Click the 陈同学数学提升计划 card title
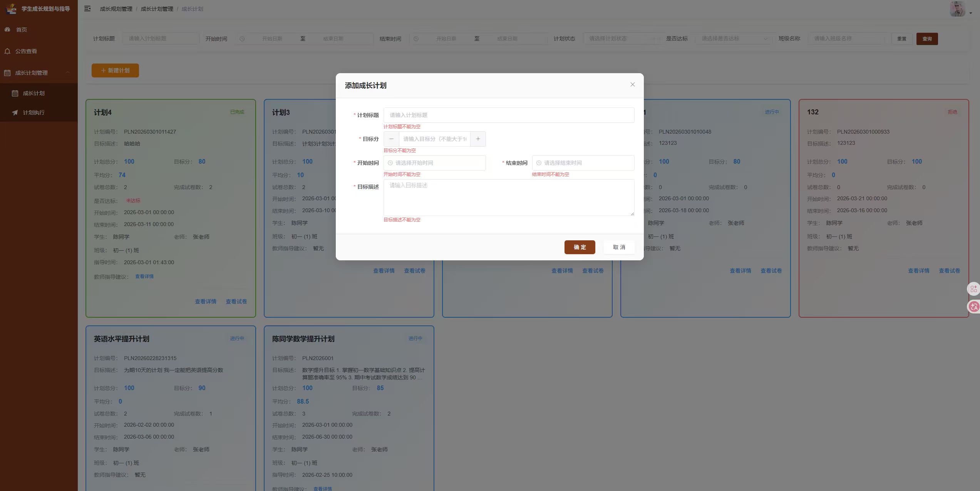980x491 pixels. (303, 339)
